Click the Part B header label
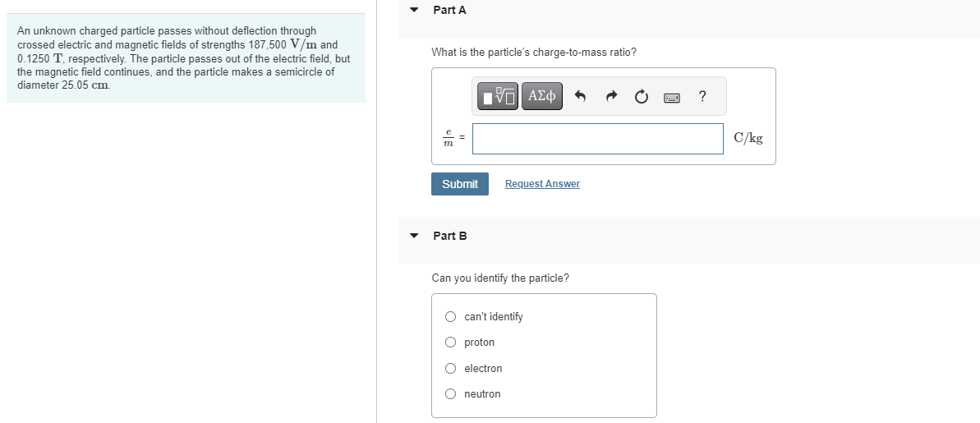 click(x=449, y=236)
